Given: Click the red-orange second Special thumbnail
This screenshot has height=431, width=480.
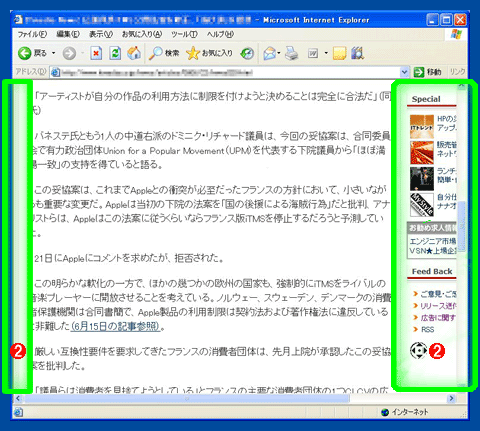Looking at the screenshot, I should point(422,153).
